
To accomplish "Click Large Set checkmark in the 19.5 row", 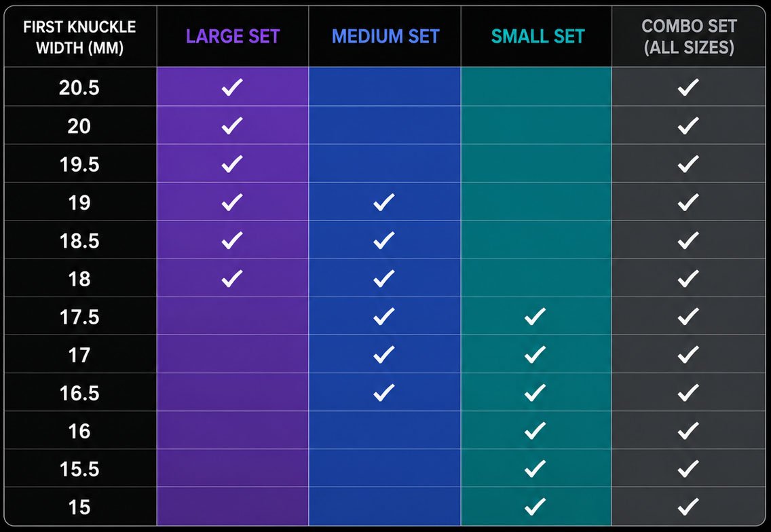I will [232, 164].
